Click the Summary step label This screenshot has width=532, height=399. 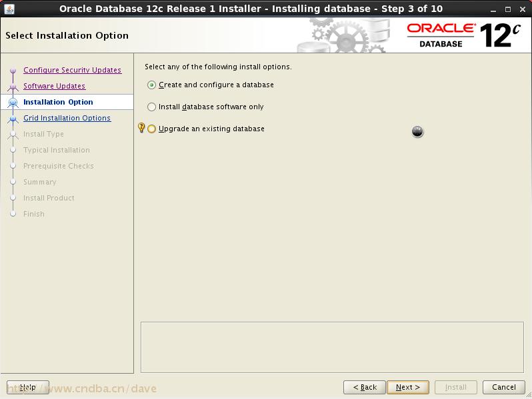click(40, 182)
